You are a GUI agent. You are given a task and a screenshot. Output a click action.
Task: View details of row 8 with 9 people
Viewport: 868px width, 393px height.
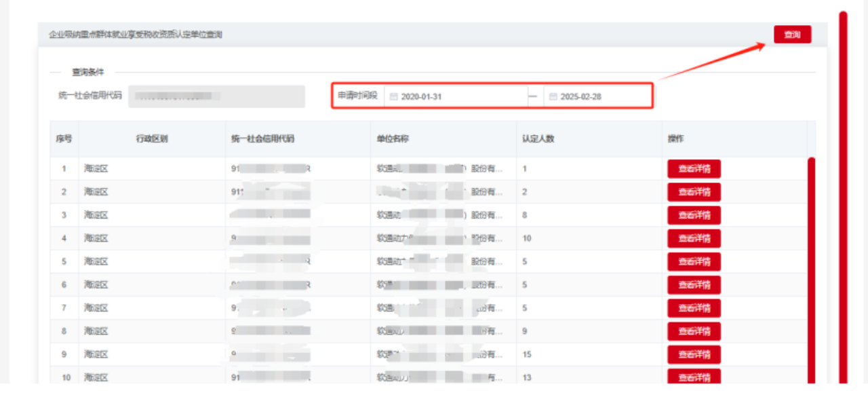(694, 331)
